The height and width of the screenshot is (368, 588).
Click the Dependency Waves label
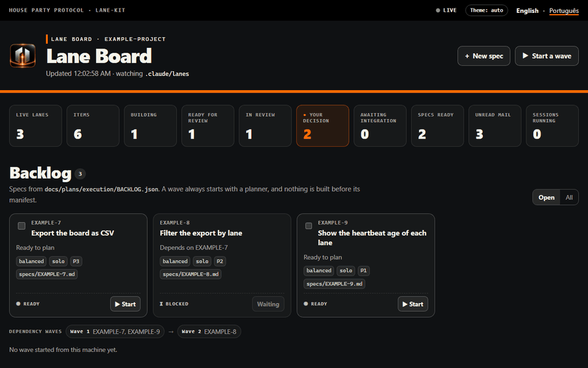click(x=36, y=332)
